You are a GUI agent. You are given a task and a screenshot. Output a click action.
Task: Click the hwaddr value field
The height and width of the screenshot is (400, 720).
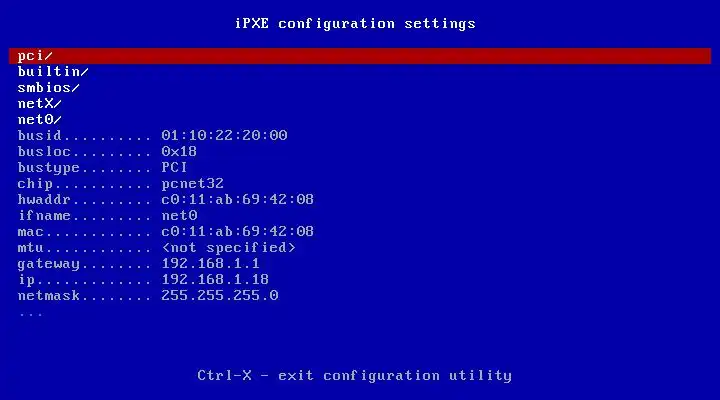point(237,200)
